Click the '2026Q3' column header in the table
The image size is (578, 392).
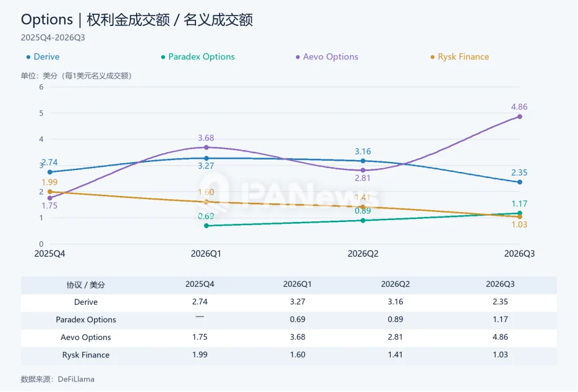(500, 284)
